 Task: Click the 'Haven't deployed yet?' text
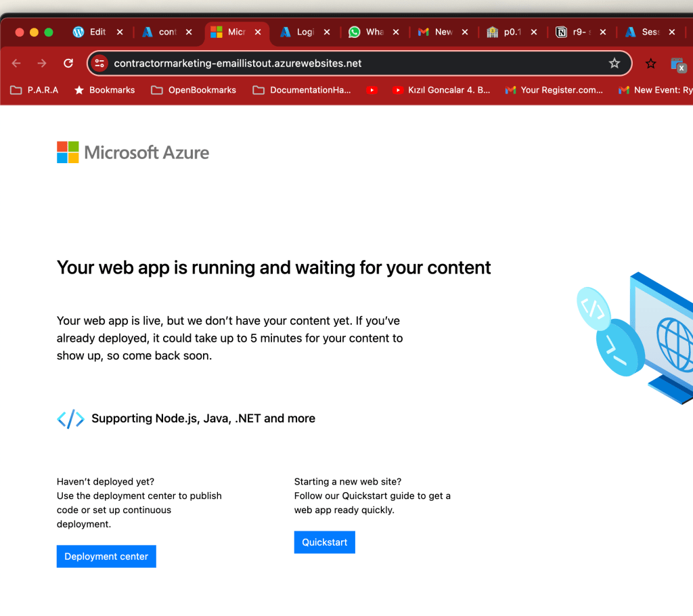coord(105,481)
